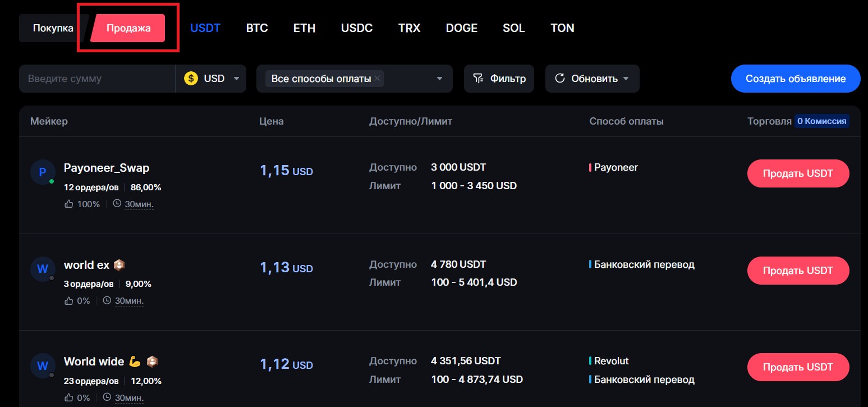Click the circular refresh icon
Viewport: 868px width, 407px height.
click(559, 79)
